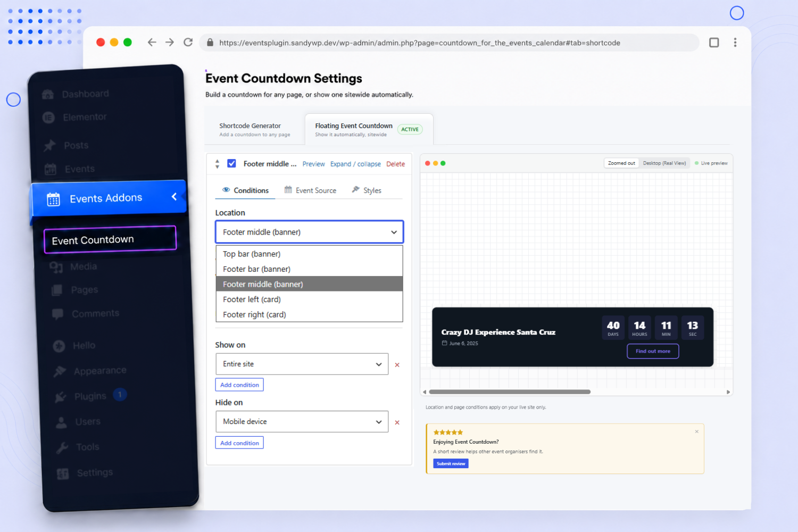Add condition under Hide on
This screenshot has width=798, height=532.
(x=239, y=443)
